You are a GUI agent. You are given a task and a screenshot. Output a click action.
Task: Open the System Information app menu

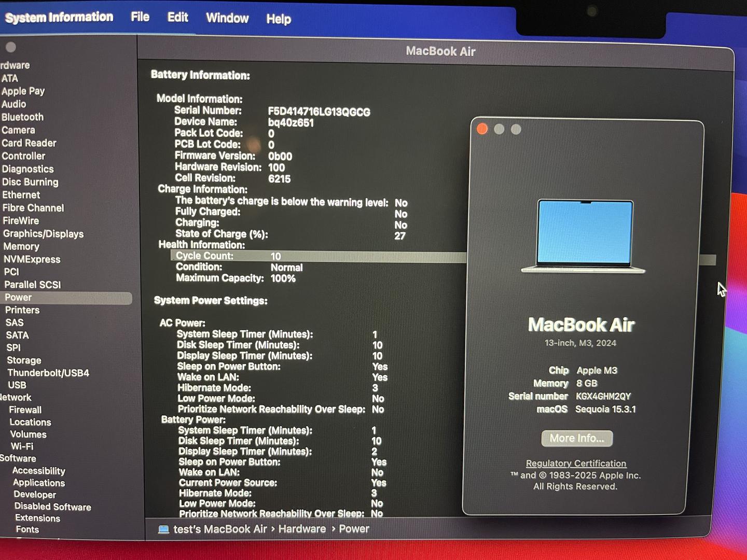coord(59,17)
